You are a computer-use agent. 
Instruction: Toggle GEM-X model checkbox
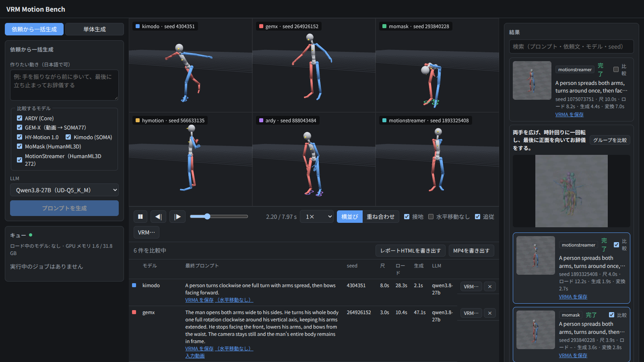[19, 128]
